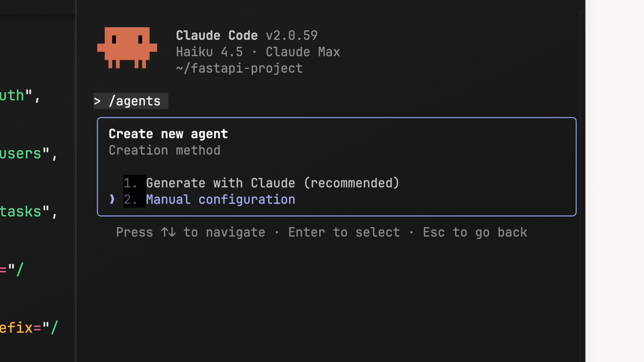
Task: Click the selection pointer beside Manual configuration
Action: click(x=112, y=199)
